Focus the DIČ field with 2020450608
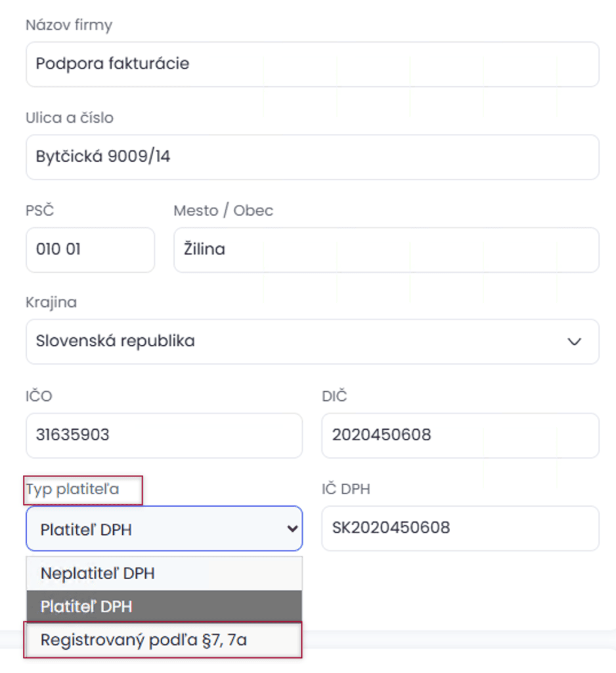616x673 pixels. click(460, 435)
